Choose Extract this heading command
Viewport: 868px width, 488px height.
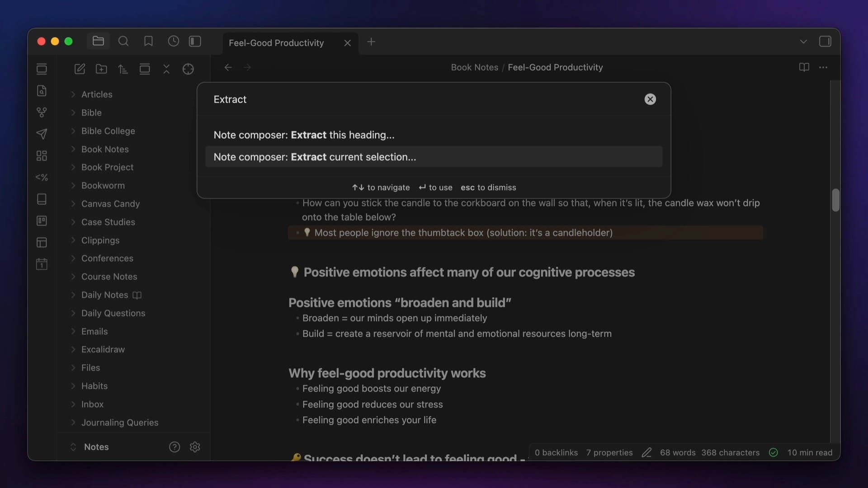point(304,135)
